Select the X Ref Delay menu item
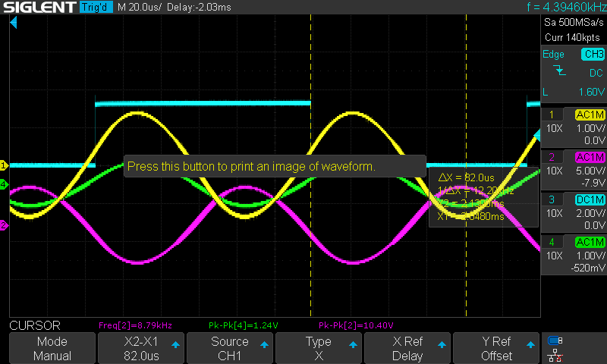This screenshot has width=607, height=364. pos(407,349)
